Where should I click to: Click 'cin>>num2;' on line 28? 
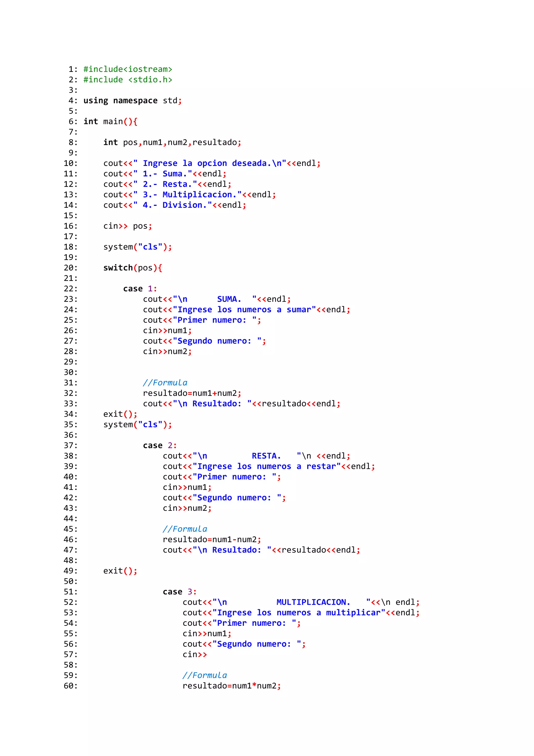(167, 352)
